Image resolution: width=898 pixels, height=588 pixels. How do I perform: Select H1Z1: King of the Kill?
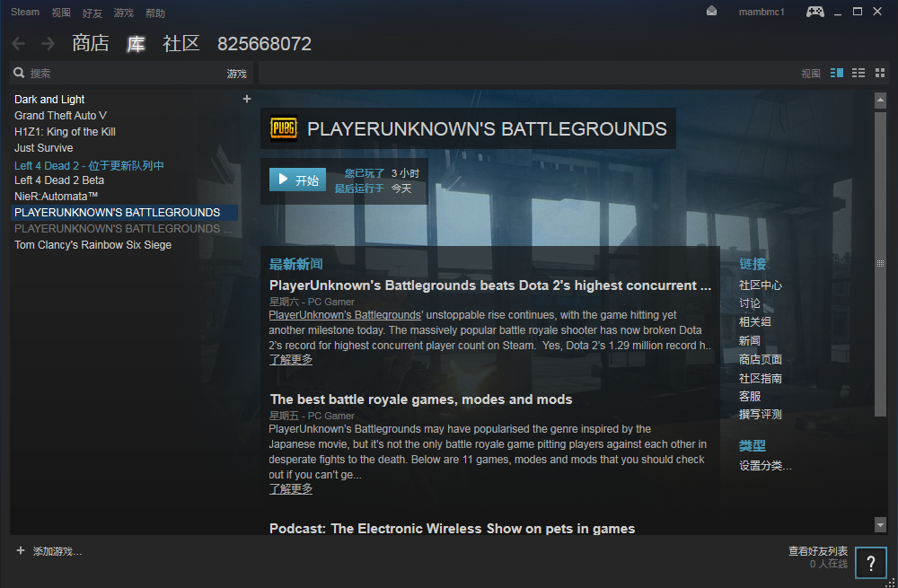(65, 132)
